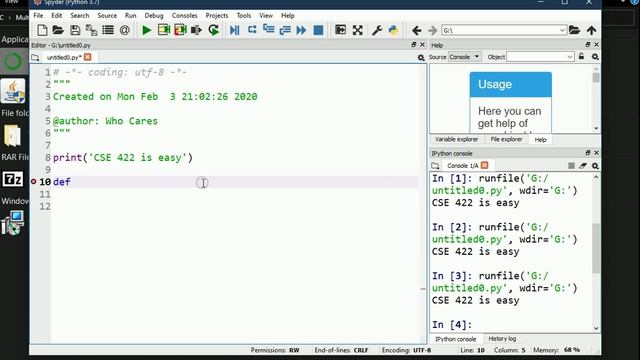Open Help pane options gear

(595, 57)
